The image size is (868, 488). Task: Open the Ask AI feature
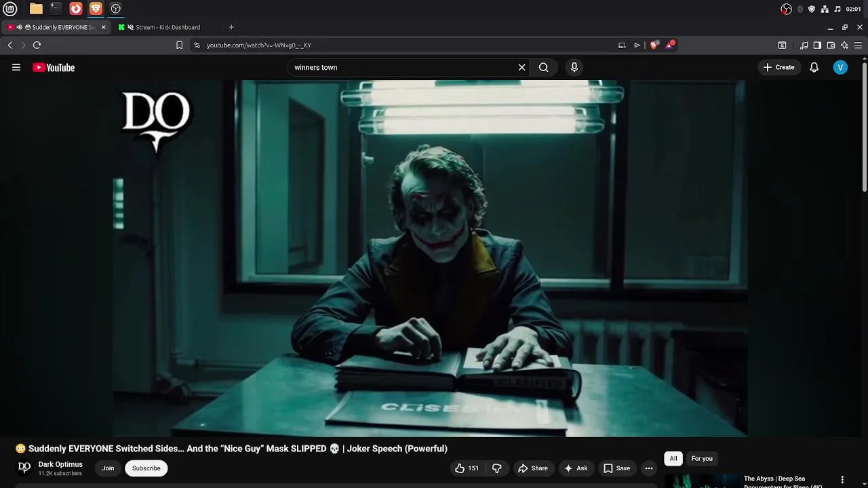(576, 468)
